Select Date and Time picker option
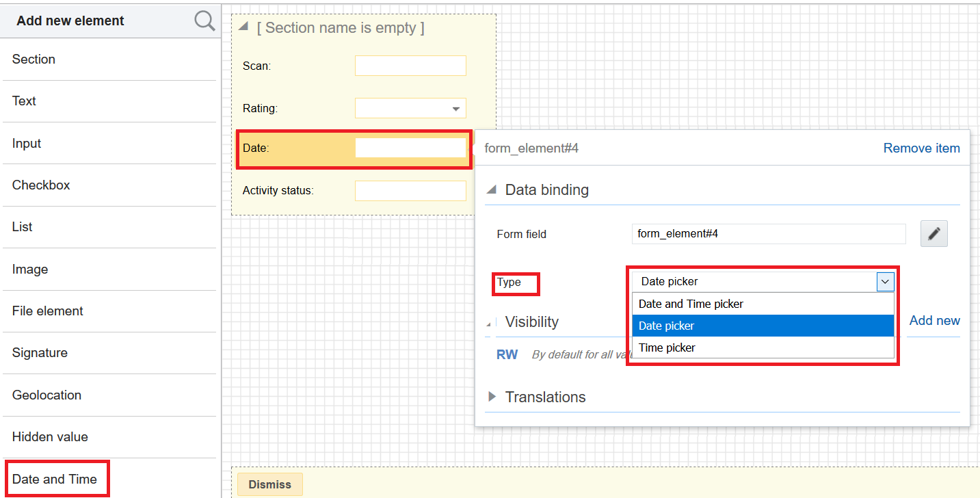 click(x=691, y=304)
